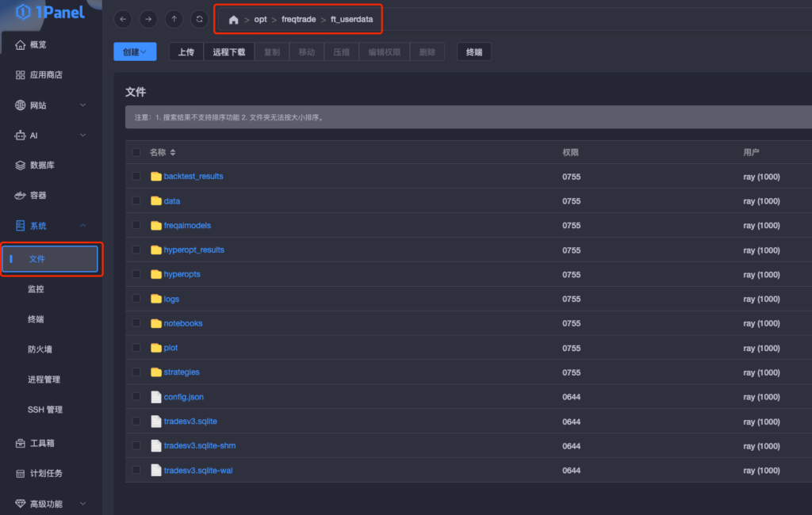The height and width of the screenshot is (515, 812).
Task: Check the box for config.json
Action: click(x=136, y=397)
